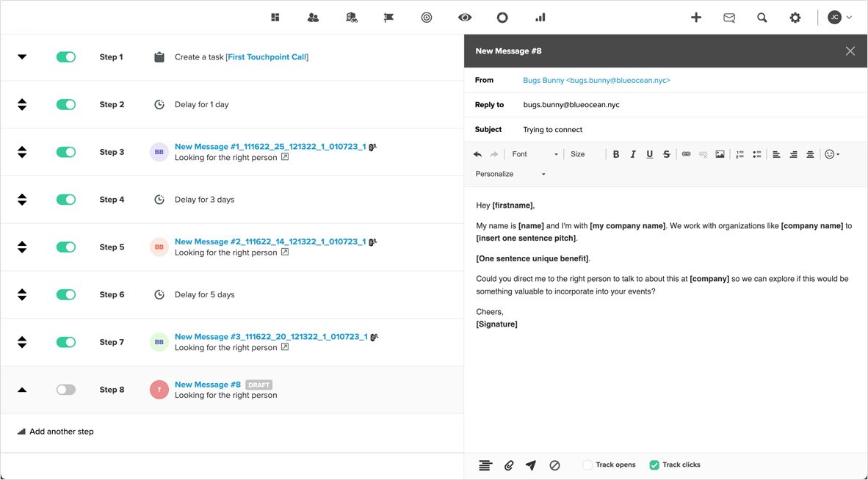The width and height of the screenshot is (868, 480).
Task: Click the plus add icon in top bar
Action: pyautogui.click(x=696, y=18)
